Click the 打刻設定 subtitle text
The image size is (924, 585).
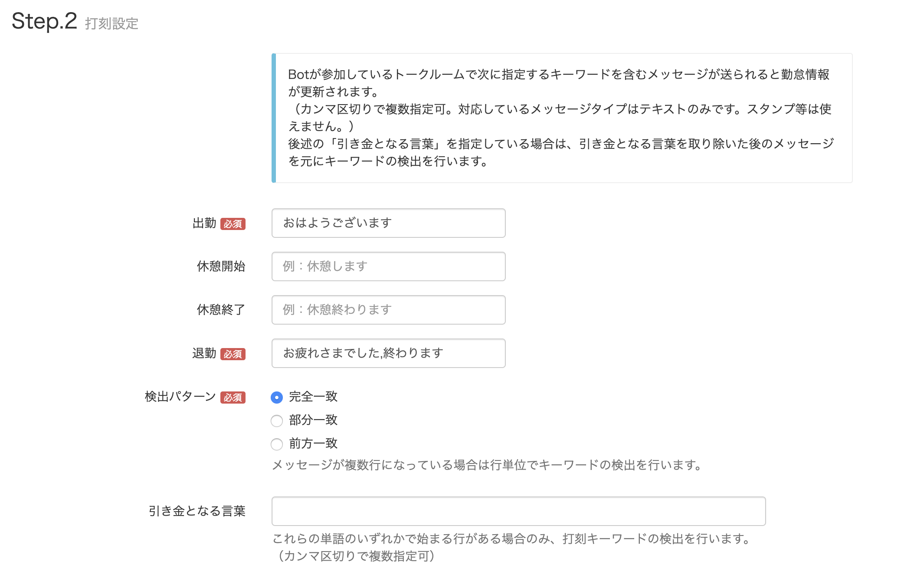tap(111, 23)
